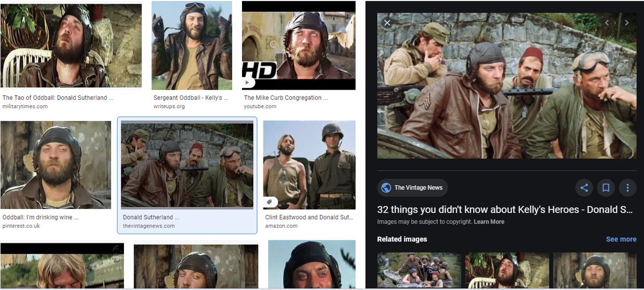
Task: Click 'Images may be subject to copyright' text
Action: (x=425, y=222)
